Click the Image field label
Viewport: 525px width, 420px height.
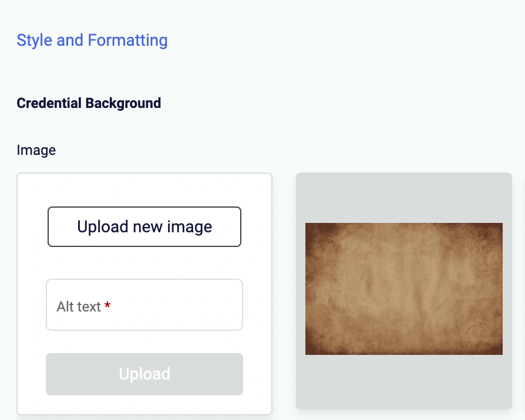[36, 150]
